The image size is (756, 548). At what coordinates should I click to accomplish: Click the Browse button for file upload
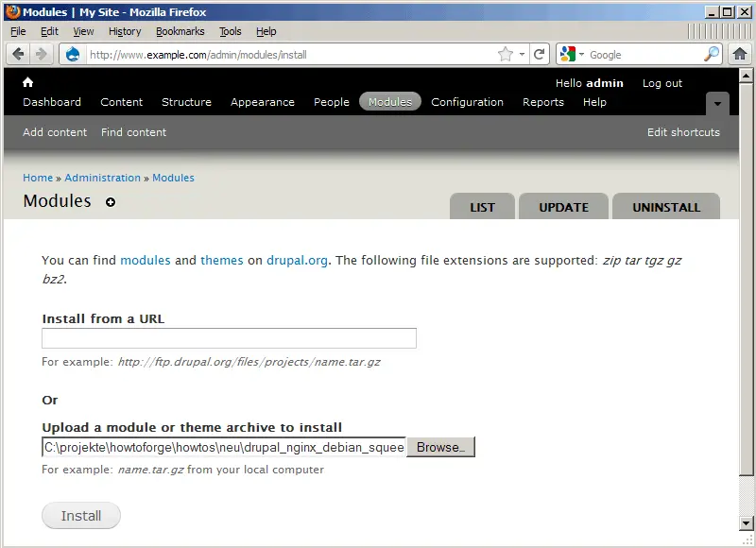pos(440,447)
